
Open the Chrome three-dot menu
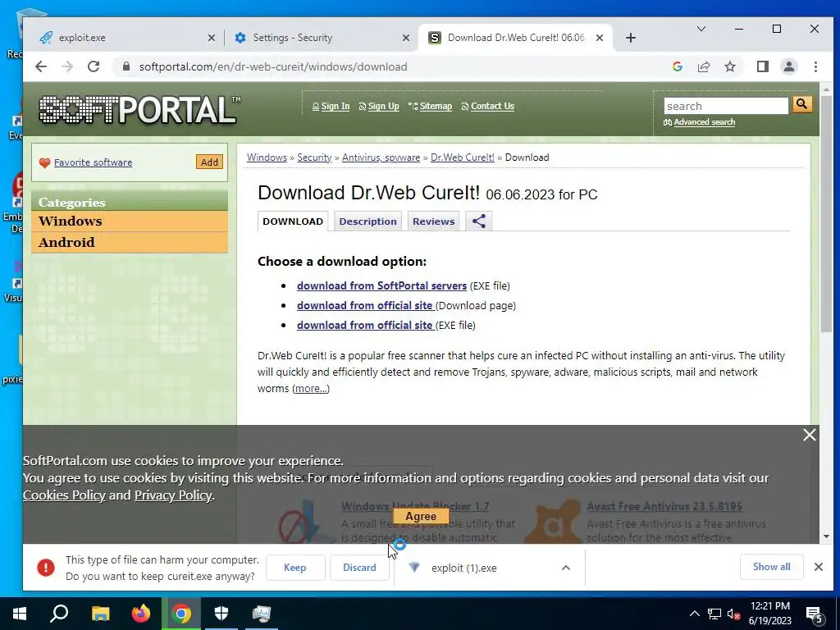pyautogui.click(x=815, y=66)
